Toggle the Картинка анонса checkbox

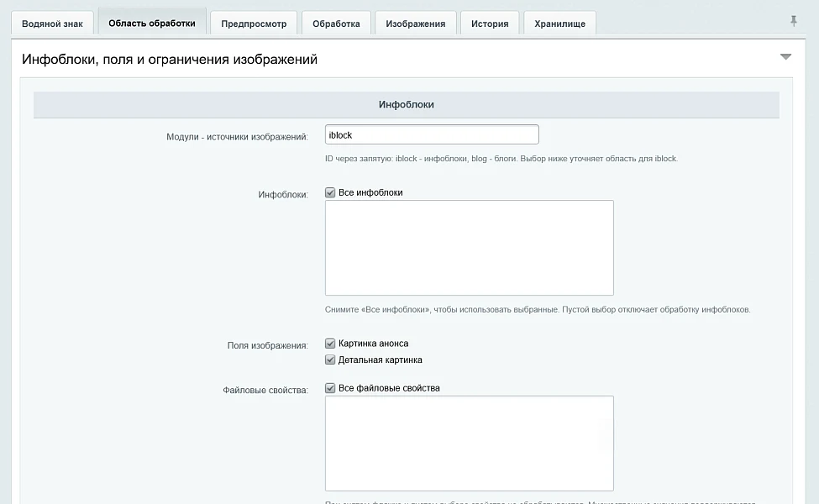330,344
